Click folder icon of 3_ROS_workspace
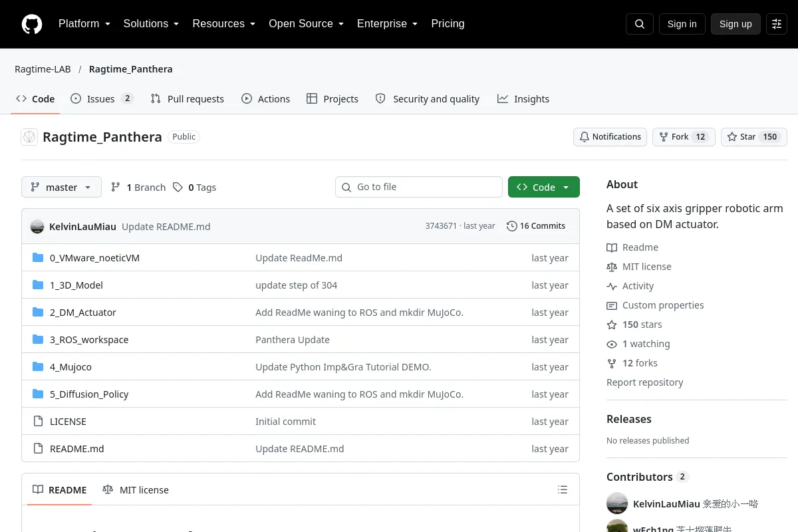Viewport: 798px width, 532px height. pos(38,340)
